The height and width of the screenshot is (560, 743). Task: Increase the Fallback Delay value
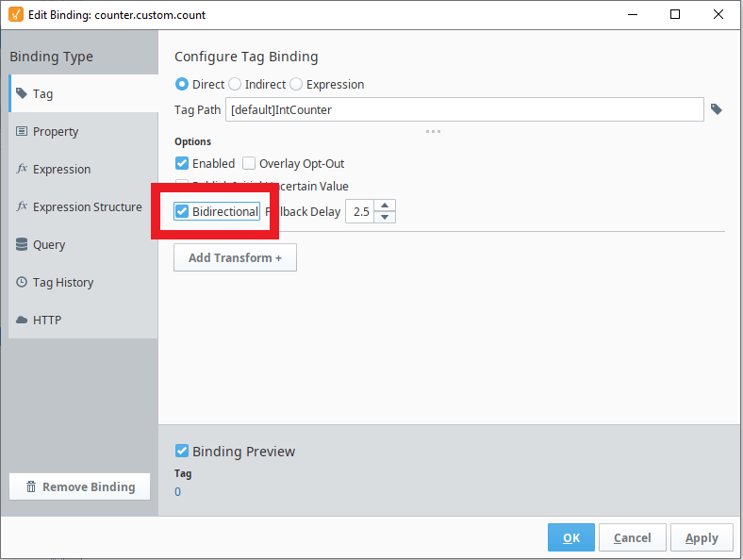click(x=385, y=206)
